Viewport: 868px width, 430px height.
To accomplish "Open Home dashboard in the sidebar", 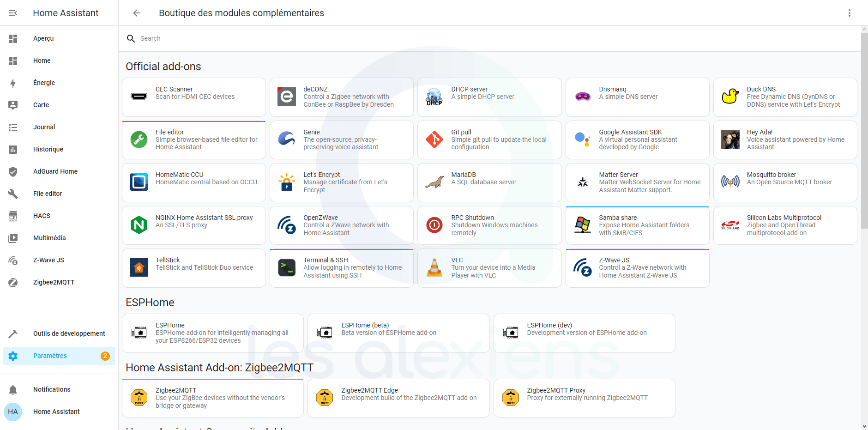I will coord(59,61).
